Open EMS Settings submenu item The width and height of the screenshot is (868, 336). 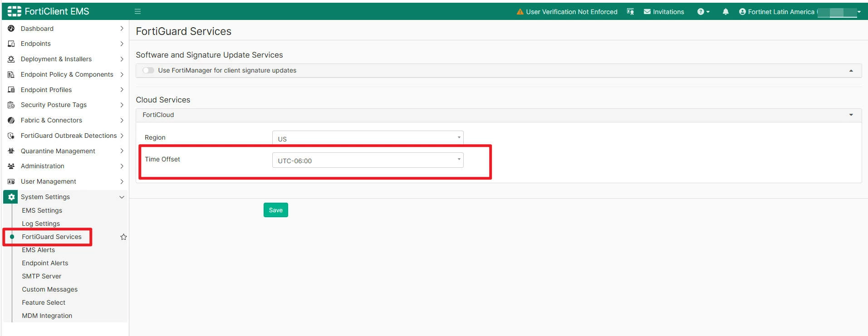(42, 210)
